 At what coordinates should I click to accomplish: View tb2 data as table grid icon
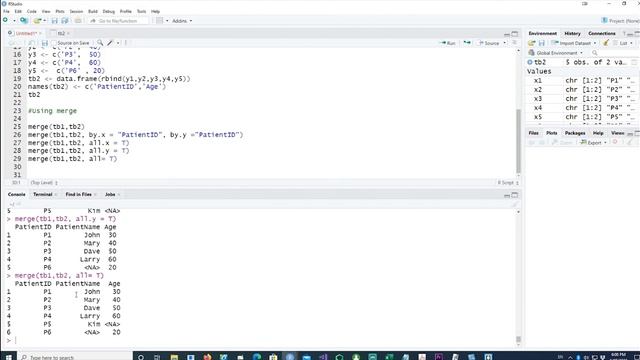[x=634, y=62]
